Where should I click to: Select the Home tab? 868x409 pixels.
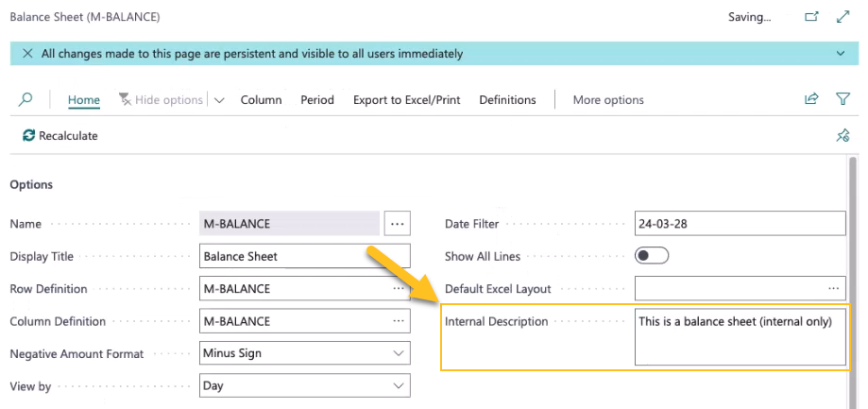[84, 100]
